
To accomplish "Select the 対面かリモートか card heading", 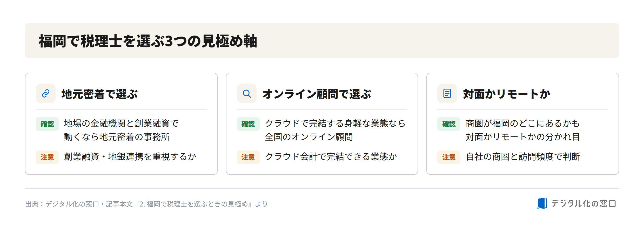I will tap(506, 94).
